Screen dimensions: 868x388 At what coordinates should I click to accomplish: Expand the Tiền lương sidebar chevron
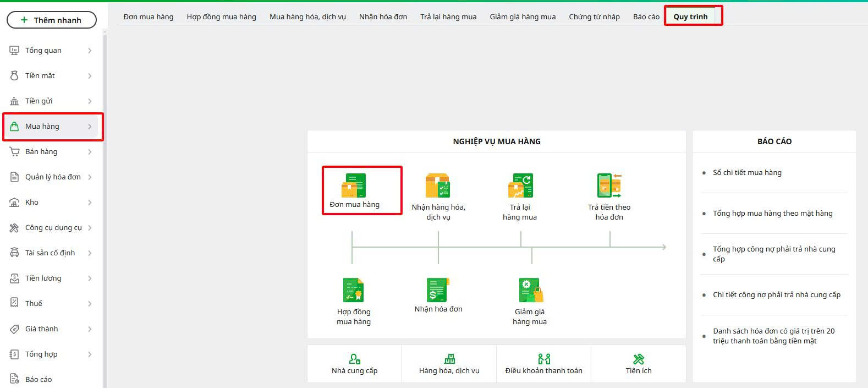coord(90,278)
